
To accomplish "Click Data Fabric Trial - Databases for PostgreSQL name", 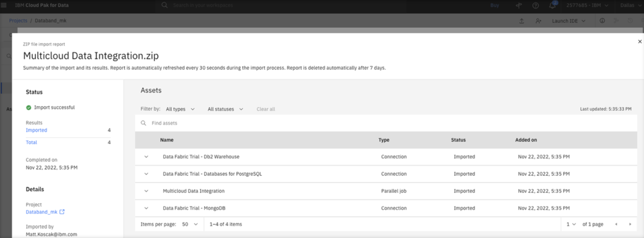I will (212, 174).
